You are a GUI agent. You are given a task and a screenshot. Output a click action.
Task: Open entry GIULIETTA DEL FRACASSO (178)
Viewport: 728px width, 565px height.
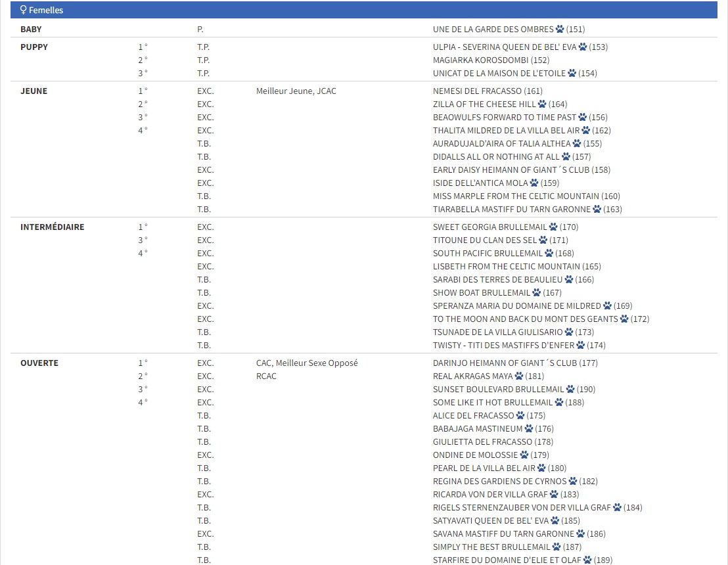point(493,442)
